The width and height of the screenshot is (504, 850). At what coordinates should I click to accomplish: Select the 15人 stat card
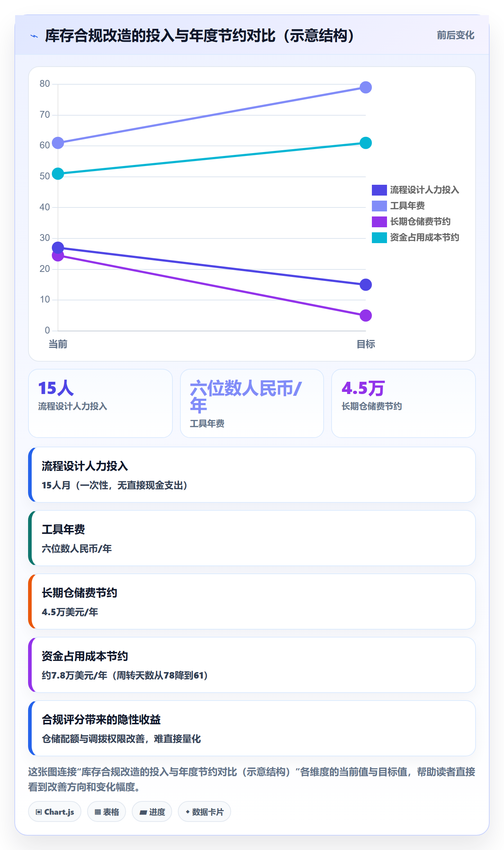[x=100, y=403]
